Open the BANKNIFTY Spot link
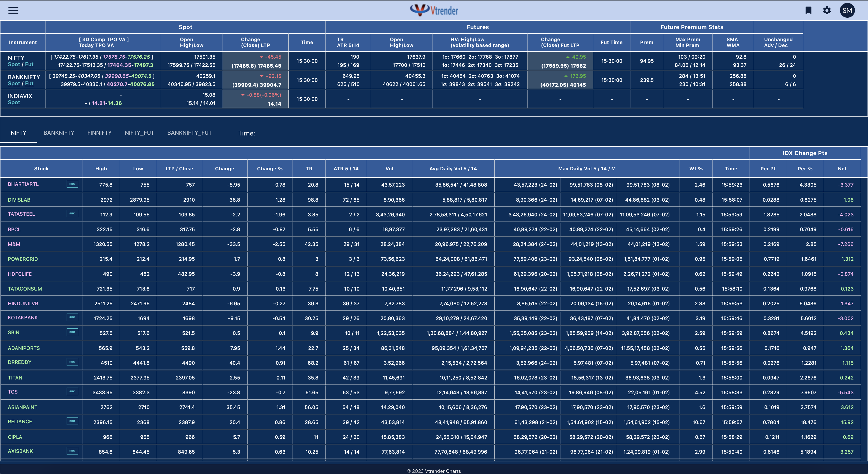The height and width of the screenshot is (474, 868). [14, 84]
